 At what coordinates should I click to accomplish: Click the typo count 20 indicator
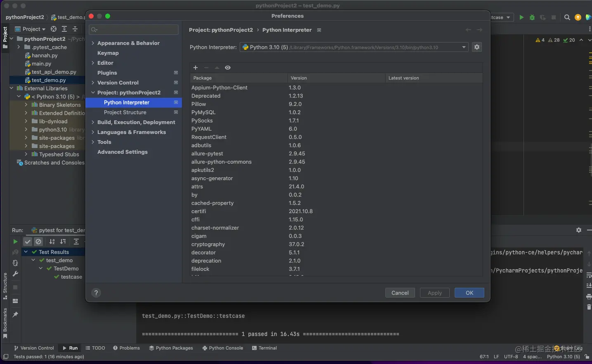[569, 40]
